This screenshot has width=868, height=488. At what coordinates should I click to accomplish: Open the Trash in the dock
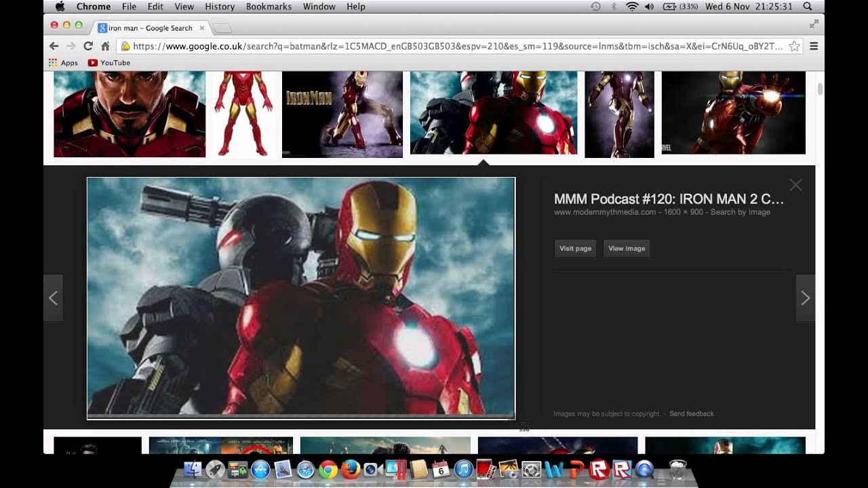coord(678,469)
